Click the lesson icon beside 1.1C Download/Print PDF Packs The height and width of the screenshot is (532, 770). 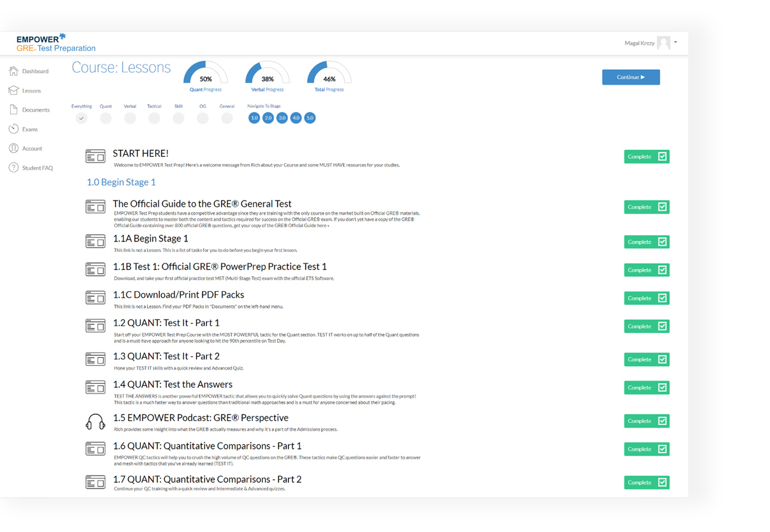point(95,298)
